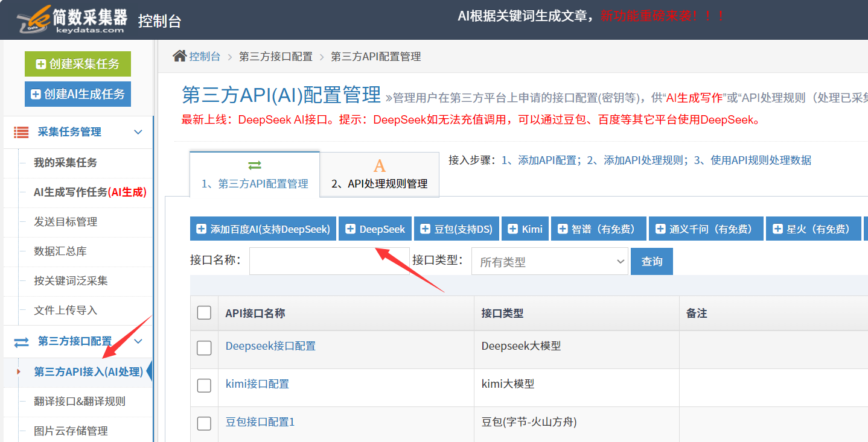868x442 pixels.
Task: Click the plus icon on 豆包(支持DS) button
Action: pyautogui.click(x=425, y=229)
